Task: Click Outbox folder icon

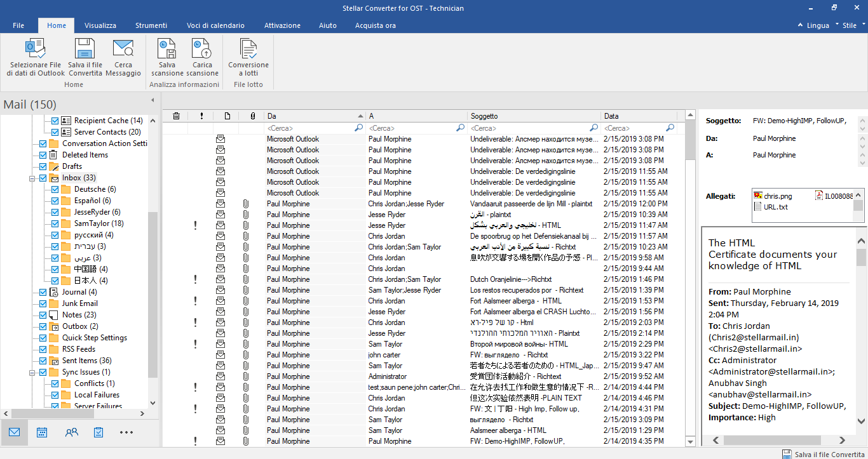Action: tap(54, 326)
